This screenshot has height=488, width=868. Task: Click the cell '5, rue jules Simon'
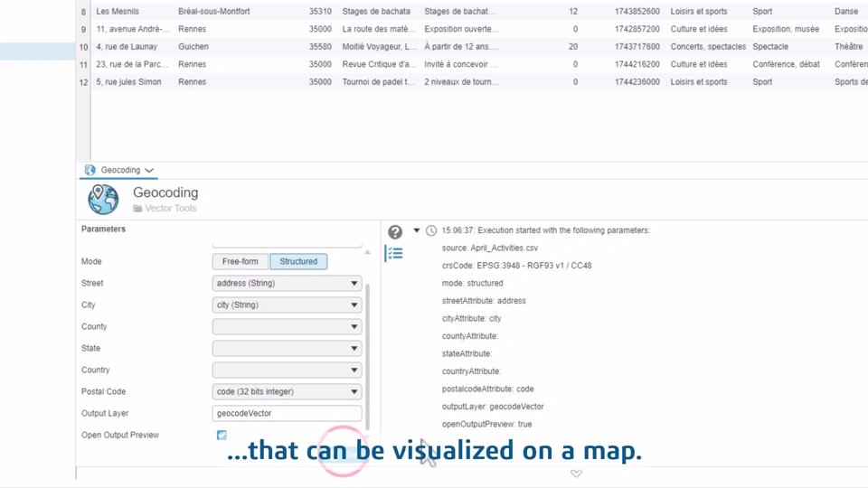coord(129,82)
